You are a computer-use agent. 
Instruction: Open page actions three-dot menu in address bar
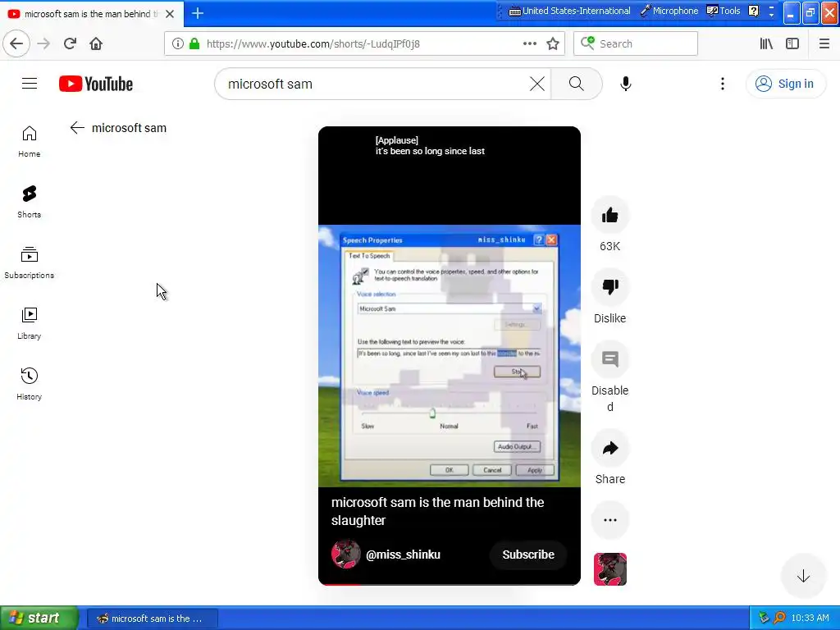(529, 43)
